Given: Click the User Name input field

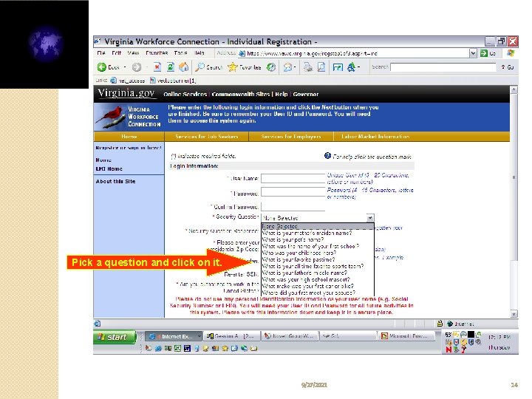Looking at the screenshot, I should point(293,179).
